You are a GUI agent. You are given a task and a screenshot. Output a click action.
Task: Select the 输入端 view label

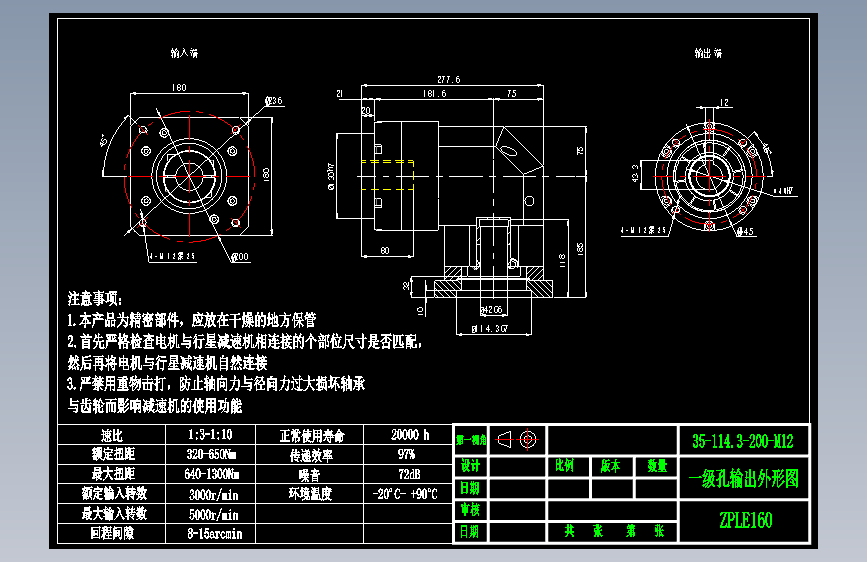coord(184,53)
